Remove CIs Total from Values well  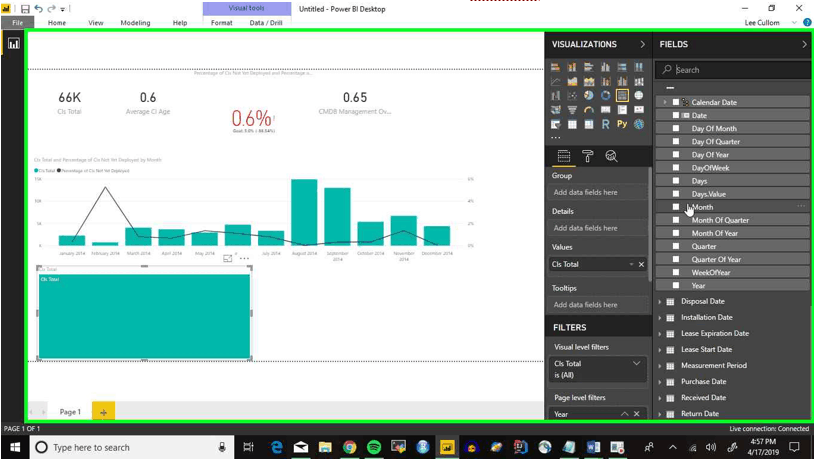coord(642,264)
